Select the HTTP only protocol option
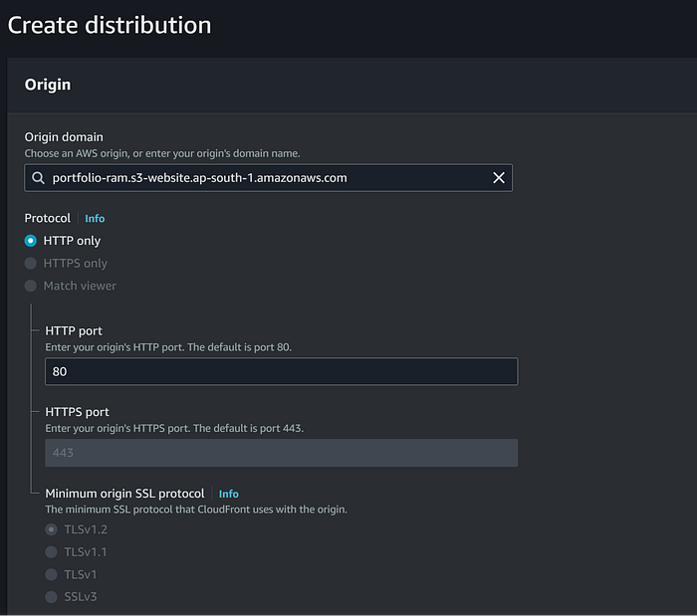697x616 pixels. tap(31, 241)
